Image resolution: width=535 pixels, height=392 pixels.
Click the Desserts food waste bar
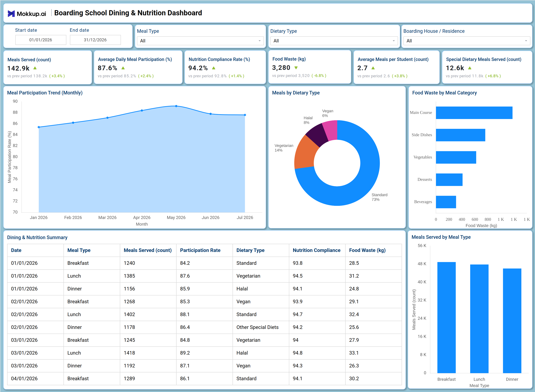click(x=449, y=180)
